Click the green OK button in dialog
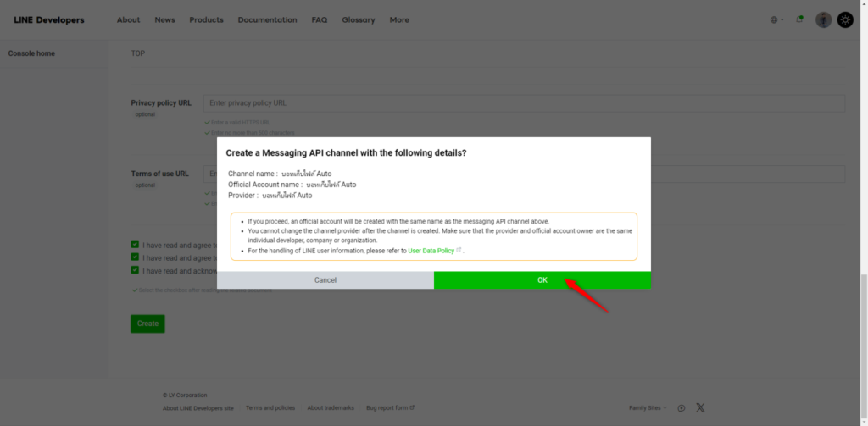Viewport: 868px width, 426px height. [x=542, y=280]
